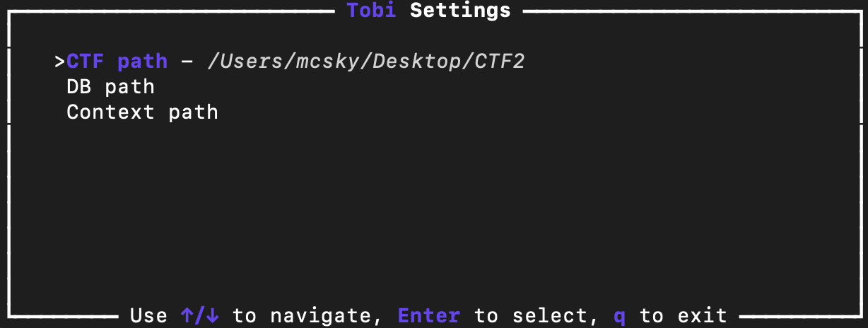The width and height of the screenshot is (868, 328).
Task: Choose the DB path setting
Action: 110,87
